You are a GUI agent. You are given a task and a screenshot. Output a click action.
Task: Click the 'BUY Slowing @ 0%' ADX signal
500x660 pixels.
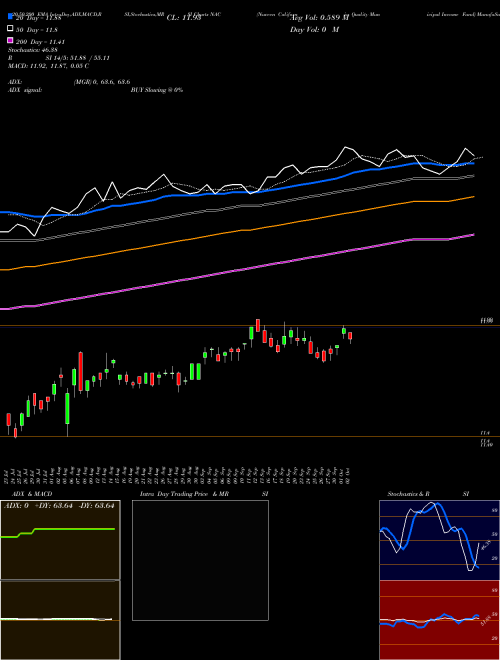point(157,90)
